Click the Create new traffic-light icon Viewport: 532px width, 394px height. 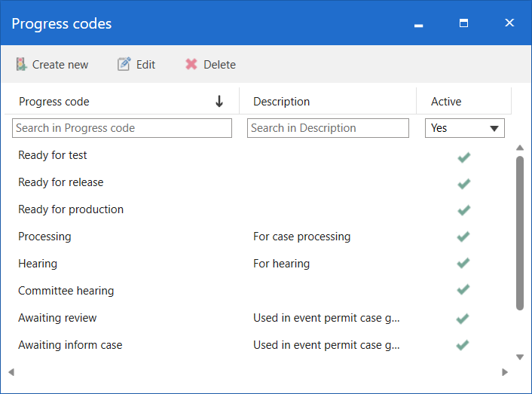pos(21,64)
